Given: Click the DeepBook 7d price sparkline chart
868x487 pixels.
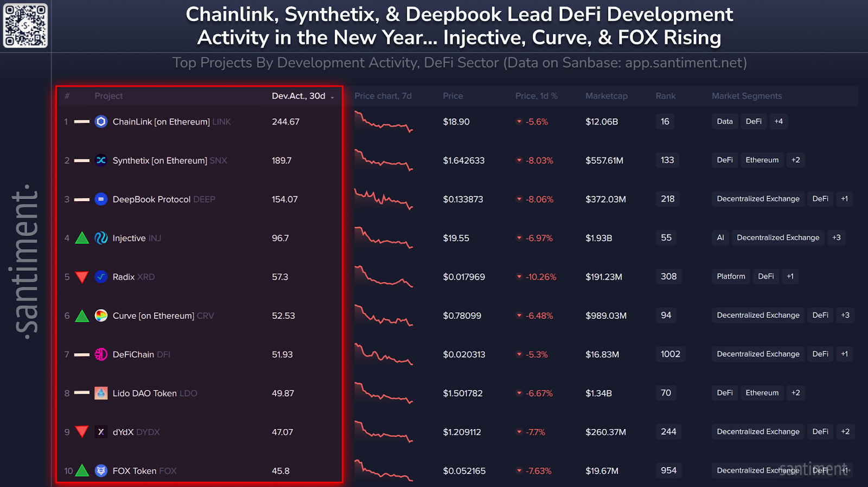Looking at the screenshot, I should point(384,199).
